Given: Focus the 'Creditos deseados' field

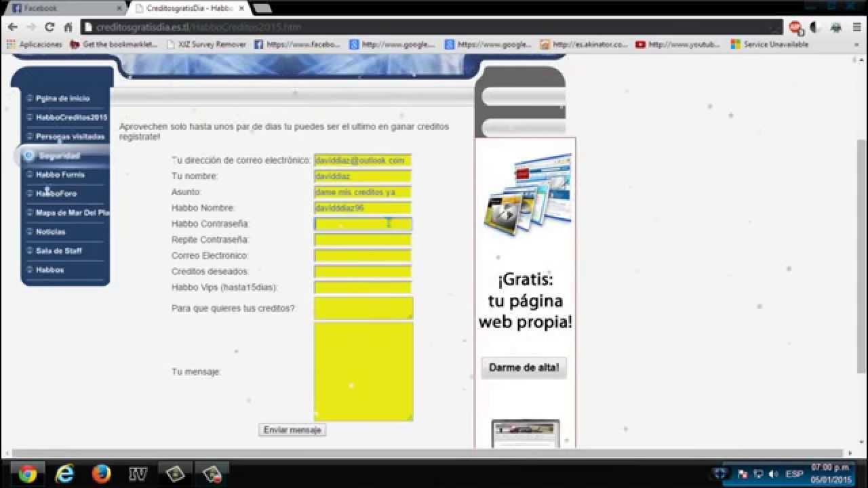Looking at the screenshot, I should (x=363, y=272).
